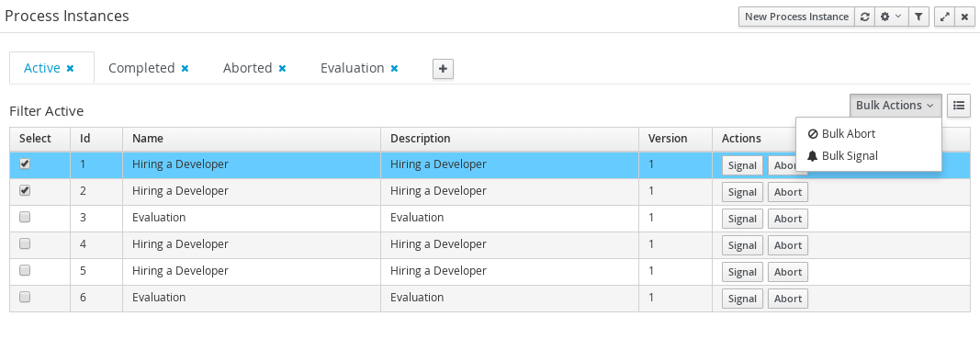The image size is (980, 339).
Task: Uncheck the checkbox for instance 1
Action: click(25, 164)
